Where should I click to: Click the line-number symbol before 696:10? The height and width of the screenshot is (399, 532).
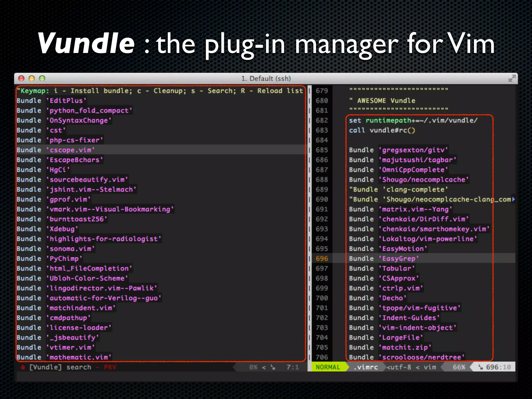point(481,367)
